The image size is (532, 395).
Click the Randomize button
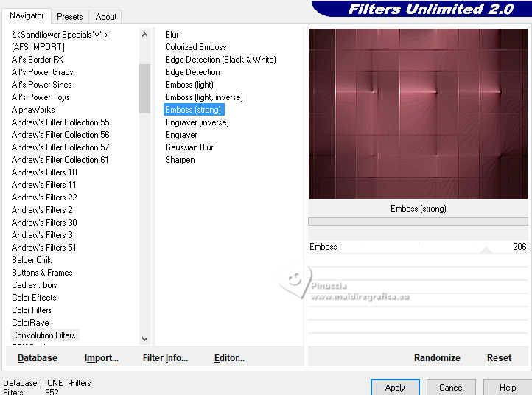[x=437, y=358]
